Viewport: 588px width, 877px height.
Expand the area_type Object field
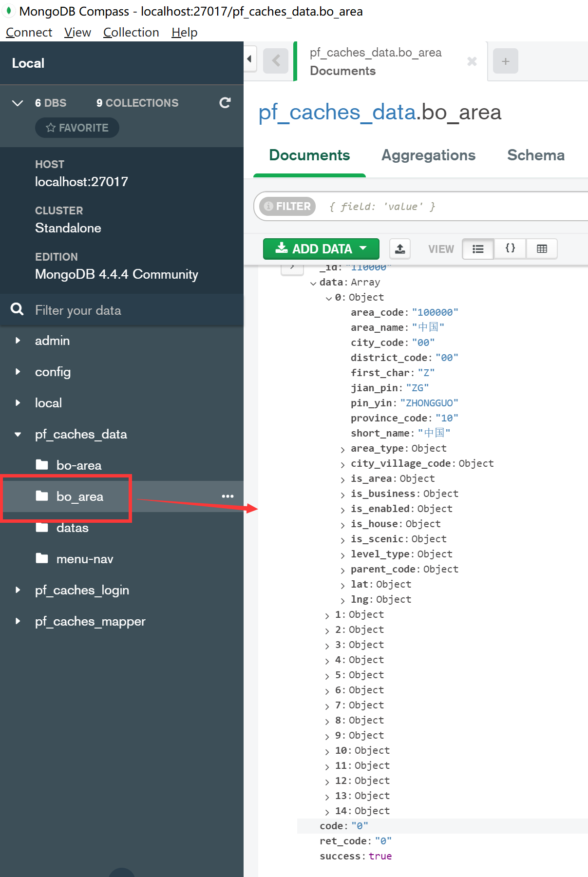click(343, 449)
